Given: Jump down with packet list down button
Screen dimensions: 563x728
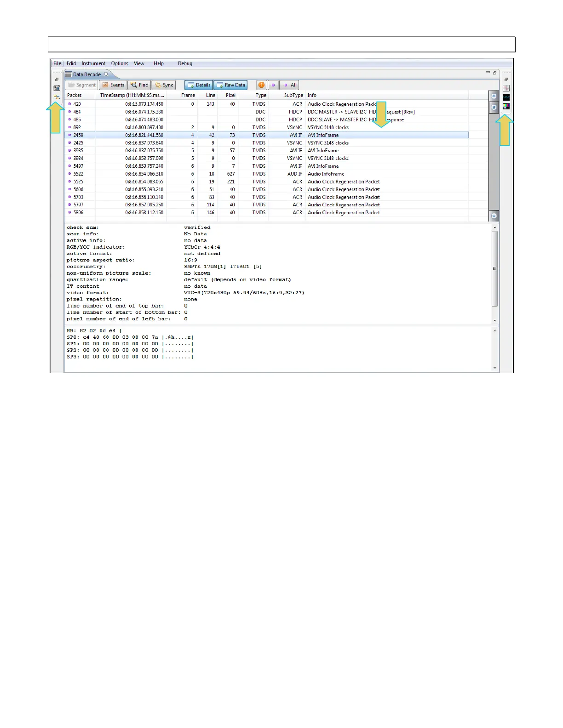Looking at the screenshot, I should (x=494, y=216).
